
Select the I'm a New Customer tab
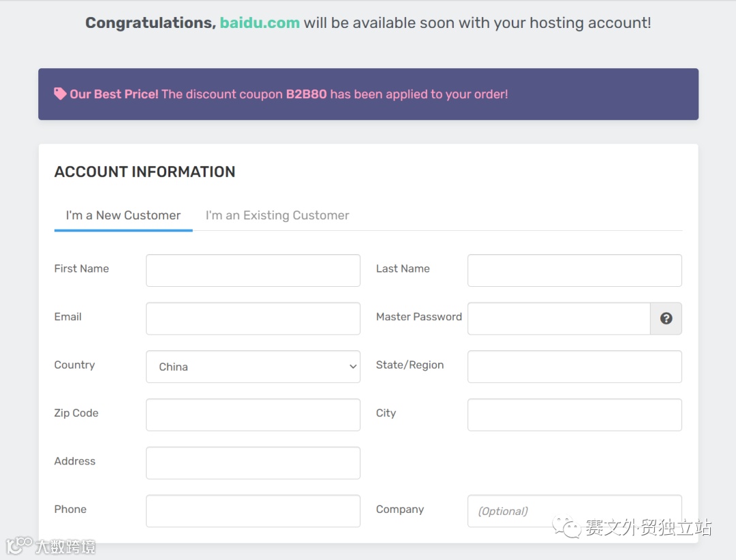click(123, 215)
